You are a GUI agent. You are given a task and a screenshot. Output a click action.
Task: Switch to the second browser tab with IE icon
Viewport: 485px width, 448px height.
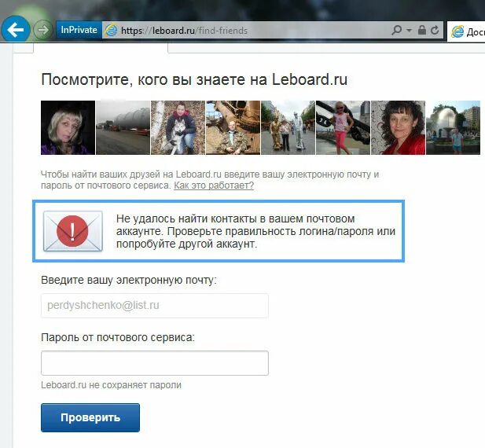coord(466,31)
